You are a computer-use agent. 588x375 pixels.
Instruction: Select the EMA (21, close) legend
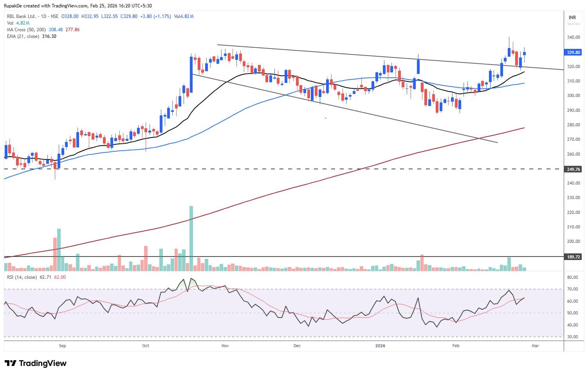coord(23,36)
